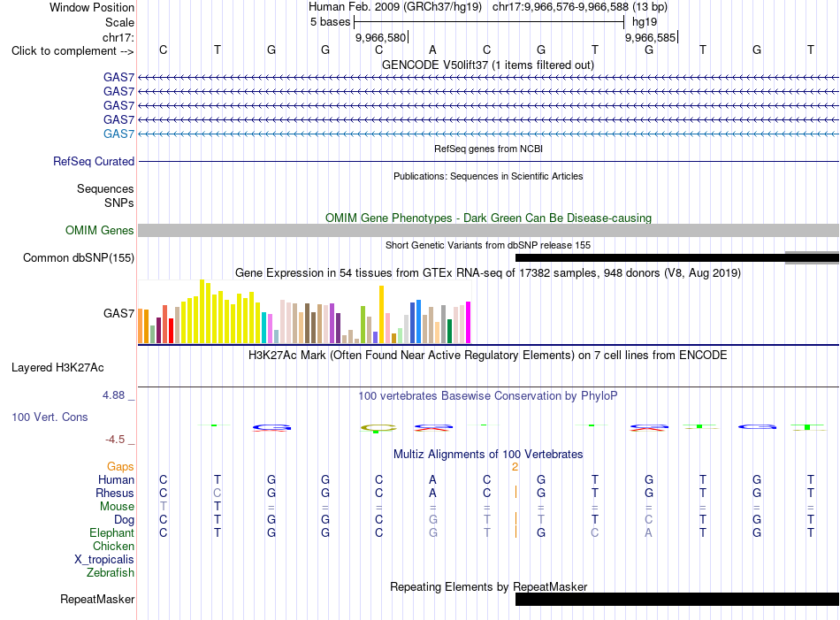Click the small gray dbSNP variant bar
Screen dimensions: 840x620
812,257
